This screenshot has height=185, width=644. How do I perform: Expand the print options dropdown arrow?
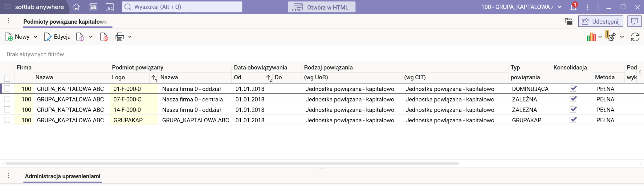pos(130,37)
